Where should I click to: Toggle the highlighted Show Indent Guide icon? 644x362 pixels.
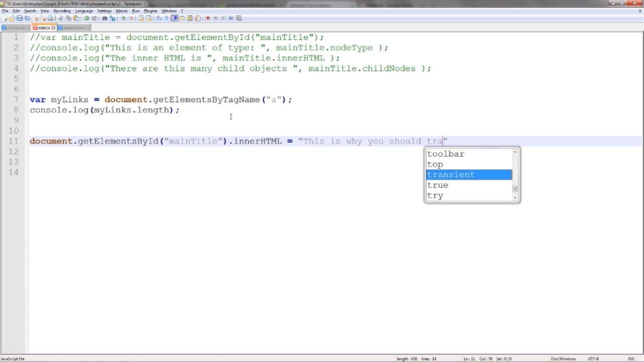pos(175,18)
